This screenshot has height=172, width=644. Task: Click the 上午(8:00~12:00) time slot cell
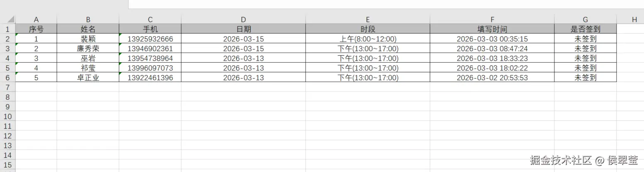(x=367, y=39)
